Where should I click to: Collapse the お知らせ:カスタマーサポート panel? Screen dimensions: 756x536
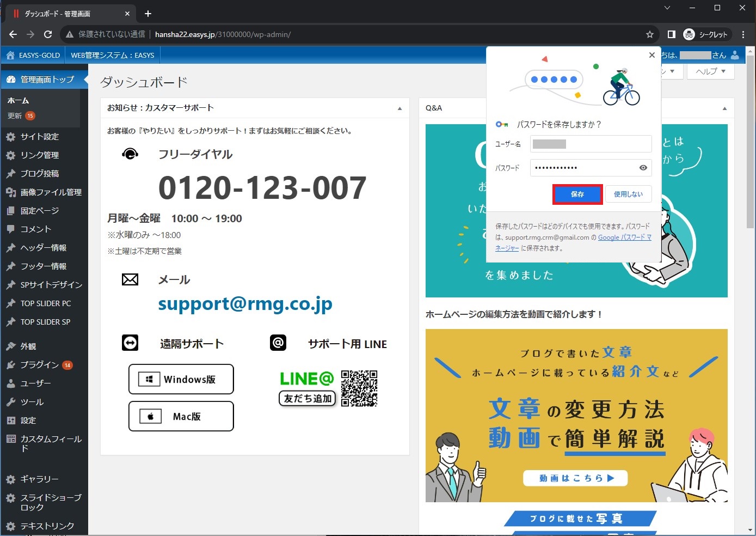[399, 108]
